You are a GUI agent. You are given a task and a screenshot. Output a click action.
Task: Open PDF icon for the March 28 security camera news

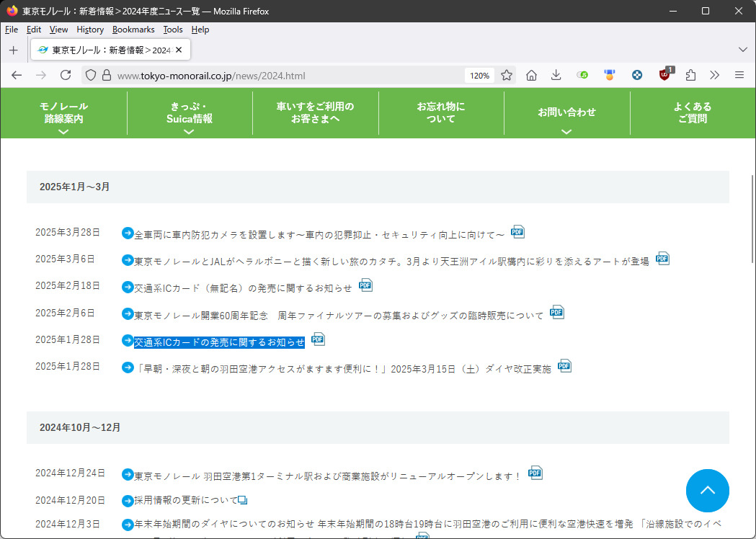(517, 232)
